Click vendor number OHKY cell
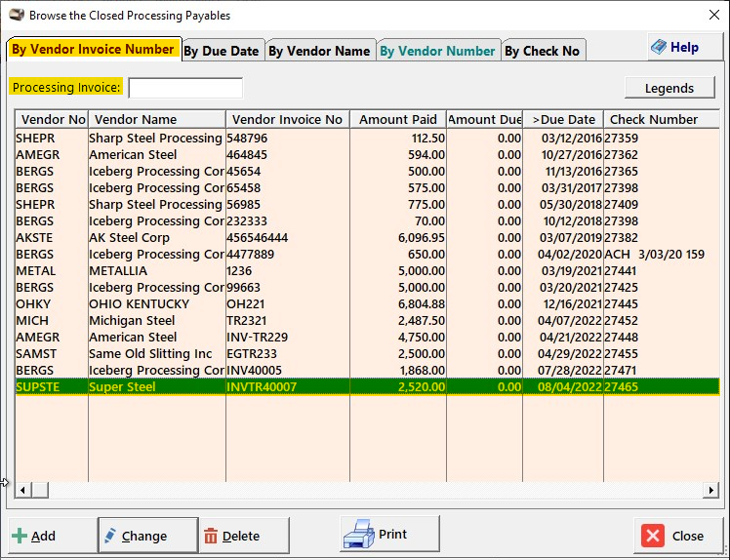 click(52, 304)
